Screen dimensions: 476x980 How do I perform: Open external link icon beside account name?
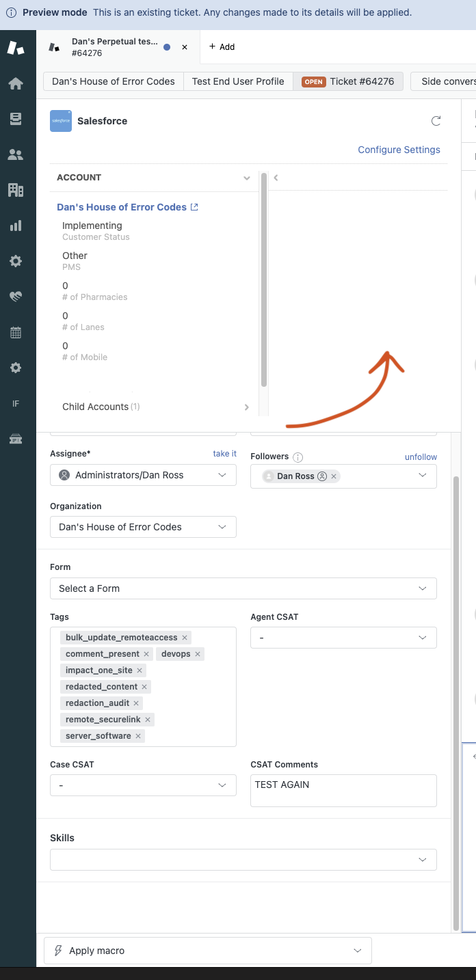click(194, 207)
